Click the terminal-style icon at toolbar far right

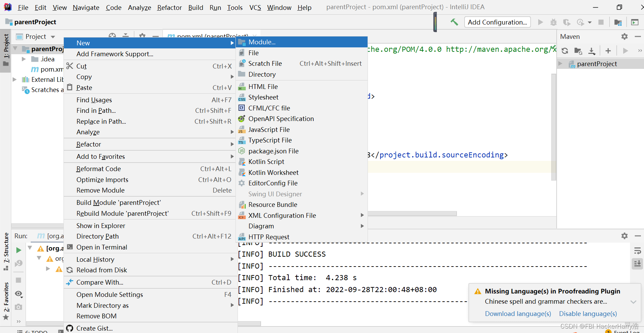[635, 22]
